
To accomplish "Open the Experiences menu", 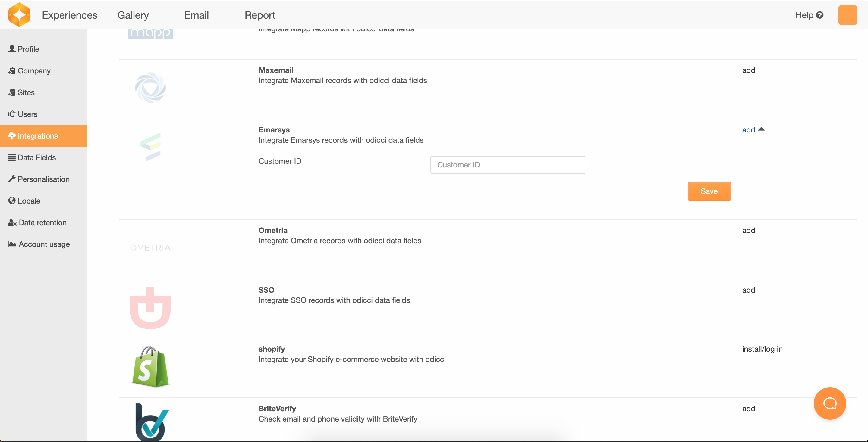I will pos(69,15).
